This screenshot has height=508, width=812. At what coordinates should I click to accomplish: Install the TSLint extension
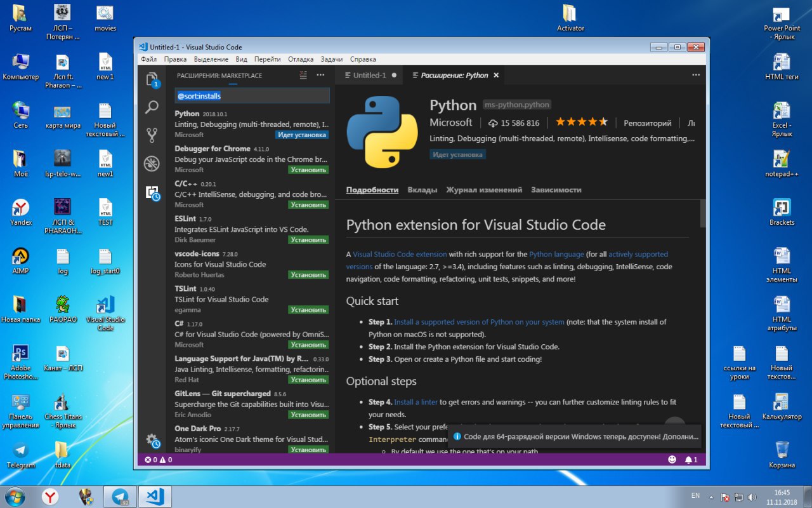(x=308, y=309)
